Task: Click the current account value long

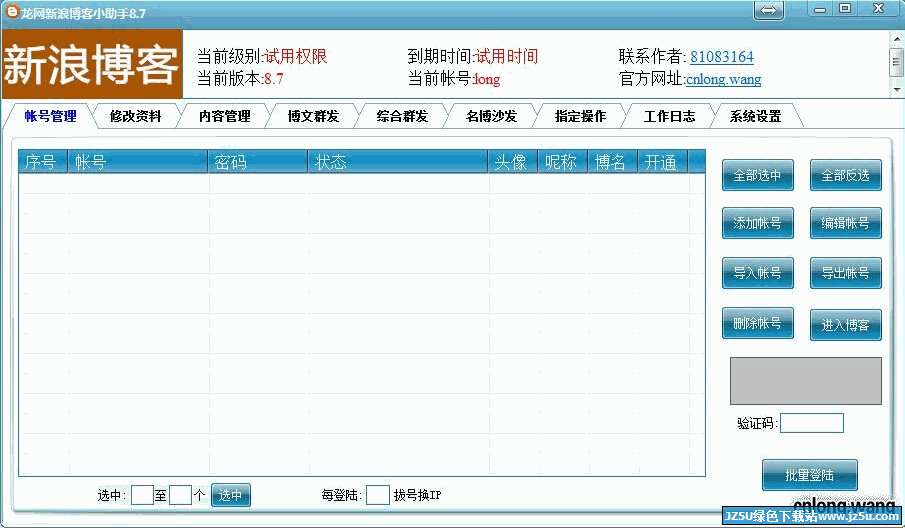Action: click(x=487, y=79)
